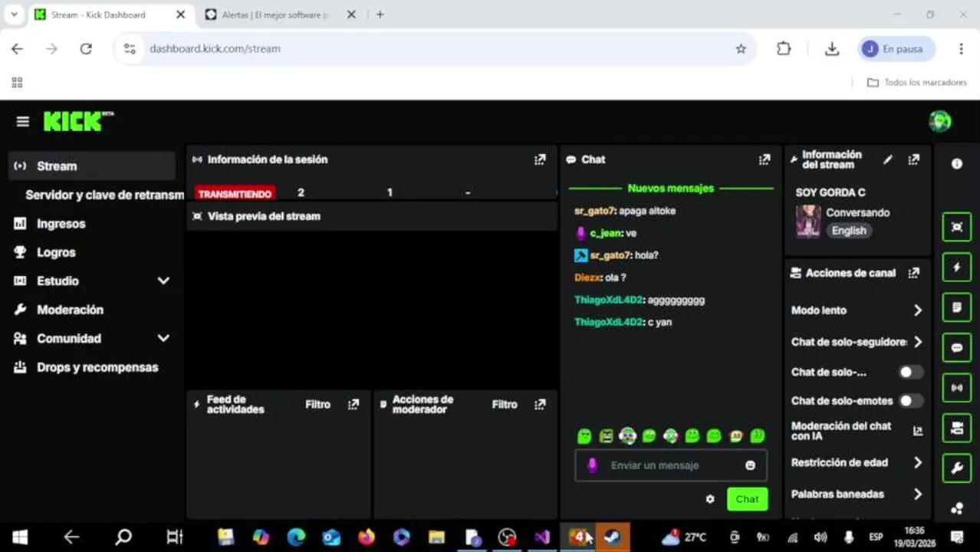980x552 pixels.
Task: Open a new browser tab
Action: point(380,15)
